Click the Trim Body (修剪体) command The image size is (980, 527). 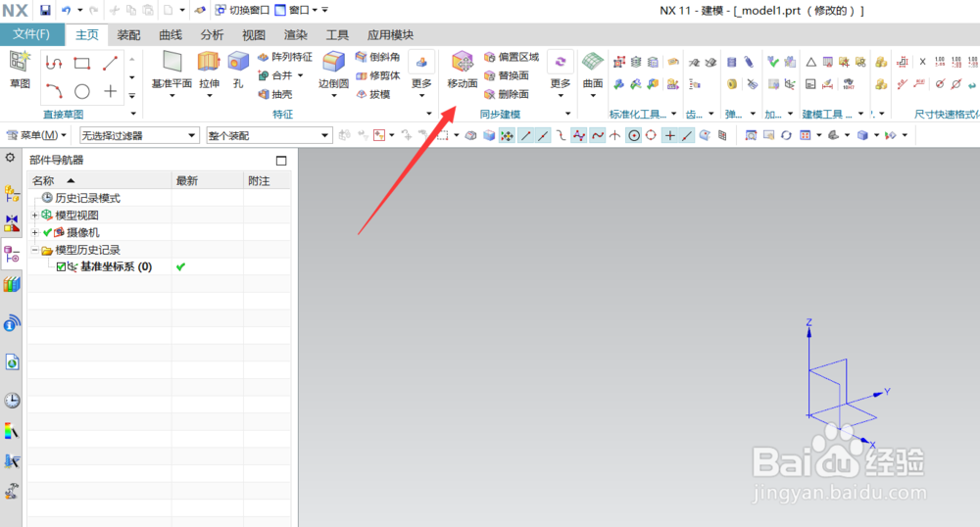coord(377,75)
